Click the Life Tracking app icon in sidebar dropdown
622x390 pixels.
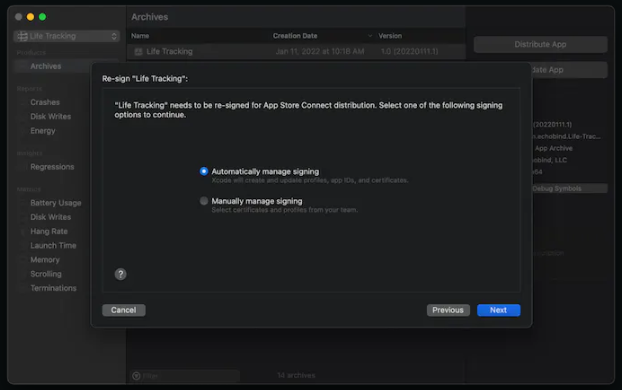[x=23, y=36]
